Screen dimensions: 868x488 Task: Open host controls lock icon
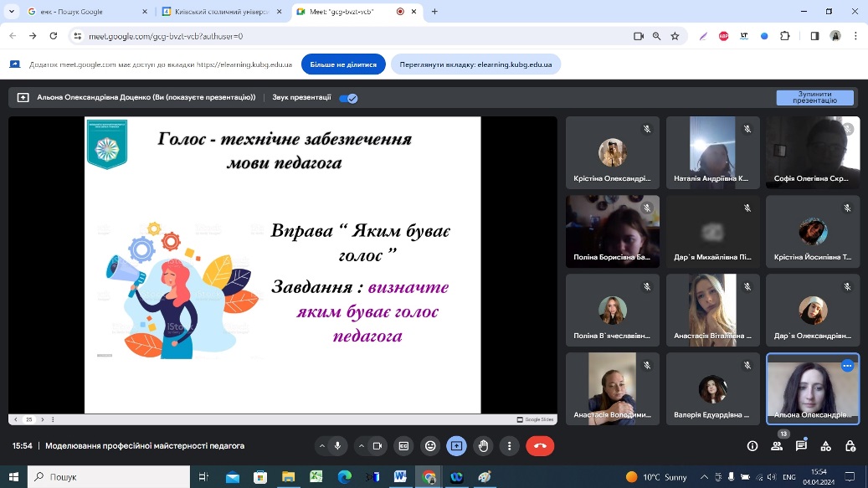[x=850, y=446]
